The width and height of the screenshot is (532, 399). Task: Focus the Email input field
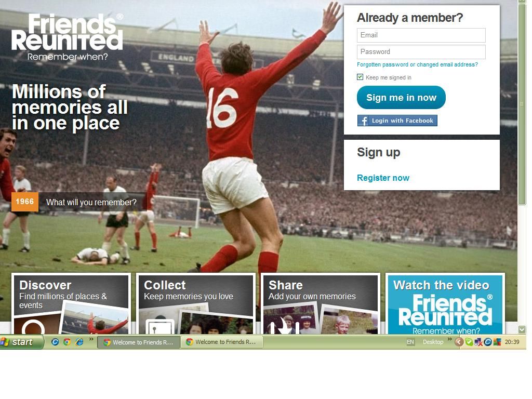pos(421,35)
